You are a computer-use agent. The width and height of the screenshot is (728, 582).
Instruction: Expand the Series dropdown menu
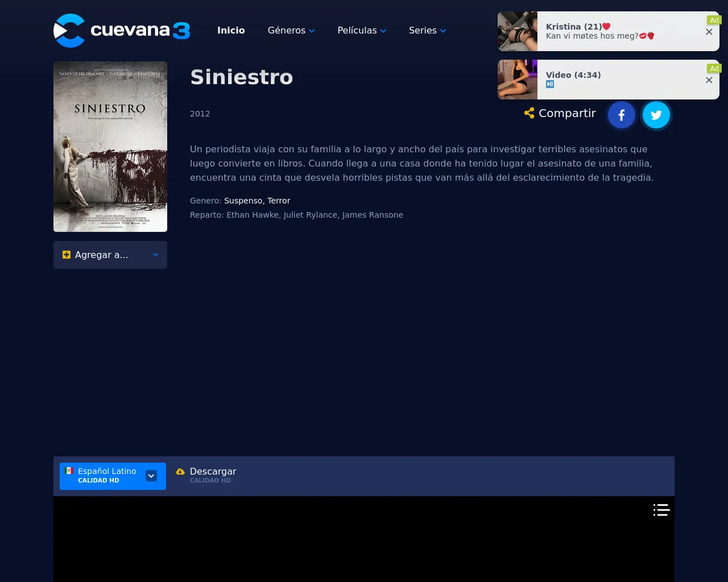427,31
